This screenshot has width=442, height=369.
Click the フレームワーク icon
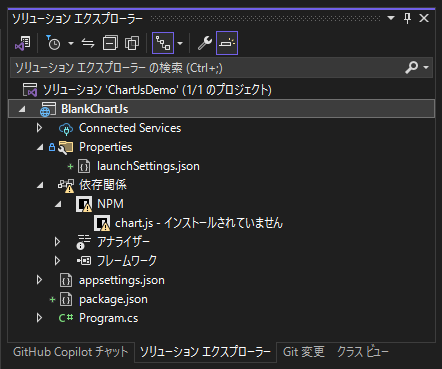[x=84, y=261]
